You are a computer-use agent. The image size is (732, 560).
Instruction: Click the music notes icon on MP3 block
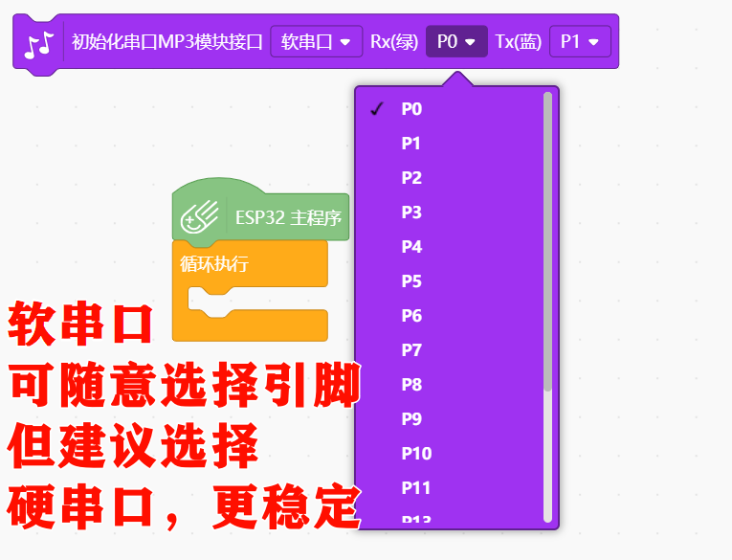pyautogui.click(x=39, y=44)
